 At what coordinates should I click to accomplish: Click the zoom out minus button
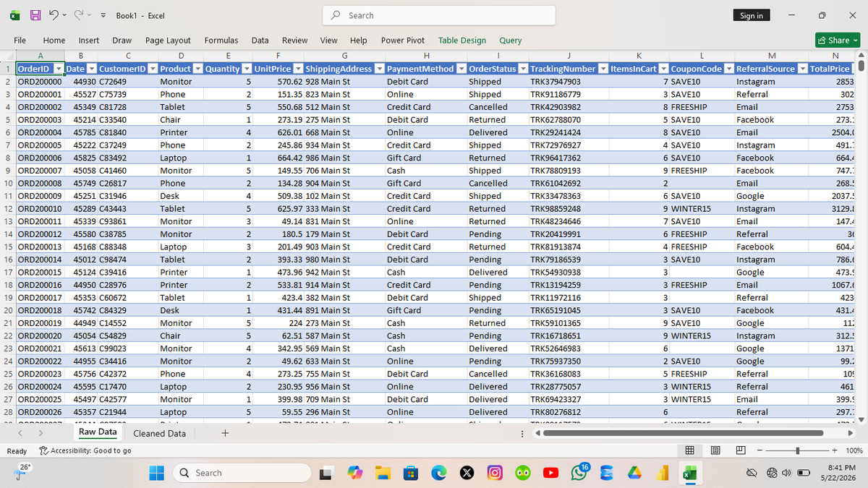tap(761, 450)
